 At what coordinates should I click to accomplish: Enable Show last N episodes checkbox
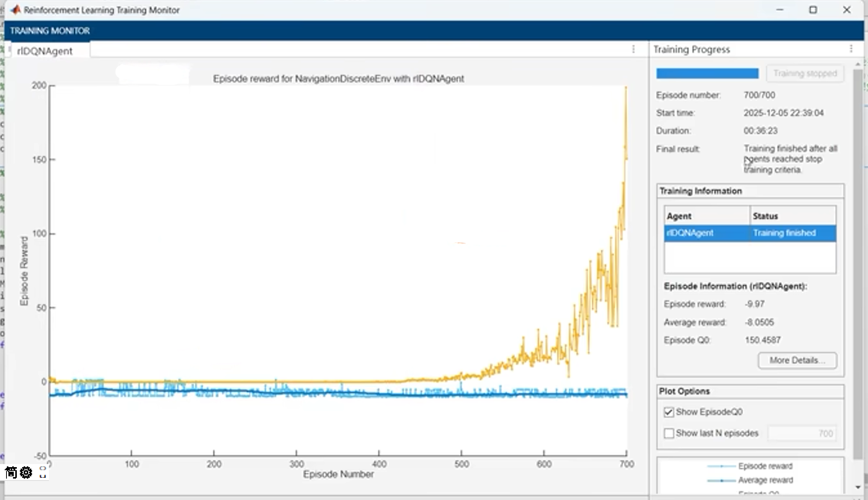[669, 433]
